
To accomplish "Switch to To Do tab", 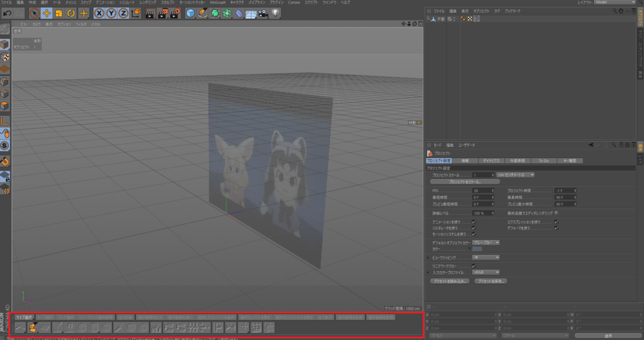I will tap(543, 161).
